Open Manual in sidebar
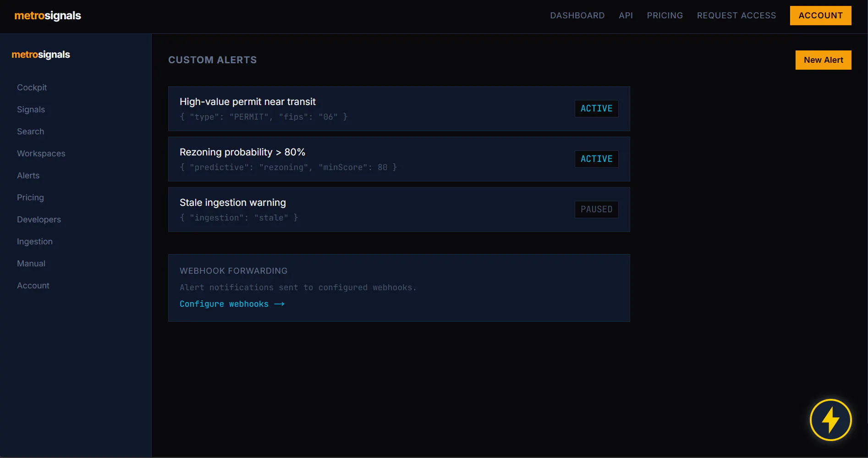868x458 pixels. [x=31, y=264]
